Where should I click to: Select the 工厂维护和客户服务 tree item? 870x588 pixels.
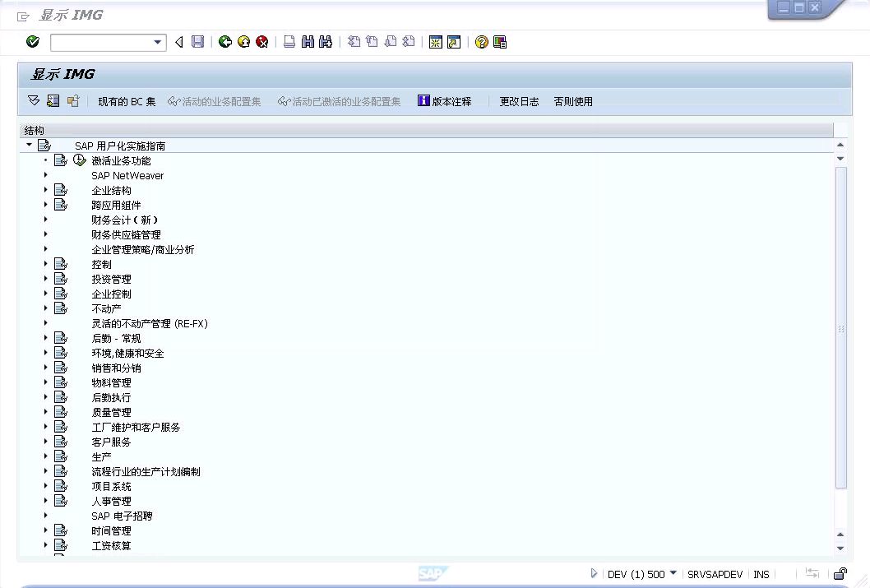pos(136,427)
